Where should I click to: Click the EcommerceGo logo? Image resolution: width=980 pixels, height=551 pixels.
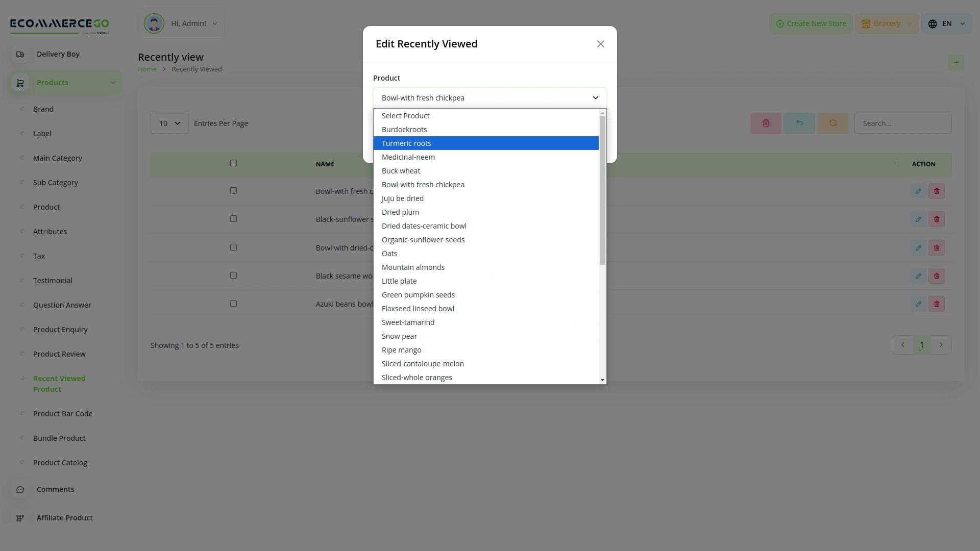click(59, 25)
